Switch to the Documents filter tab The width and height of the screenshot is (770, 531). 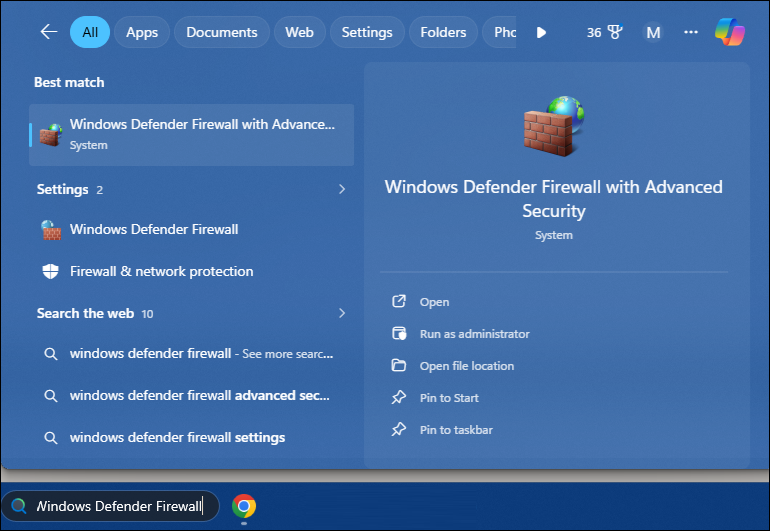pos(221,32)
